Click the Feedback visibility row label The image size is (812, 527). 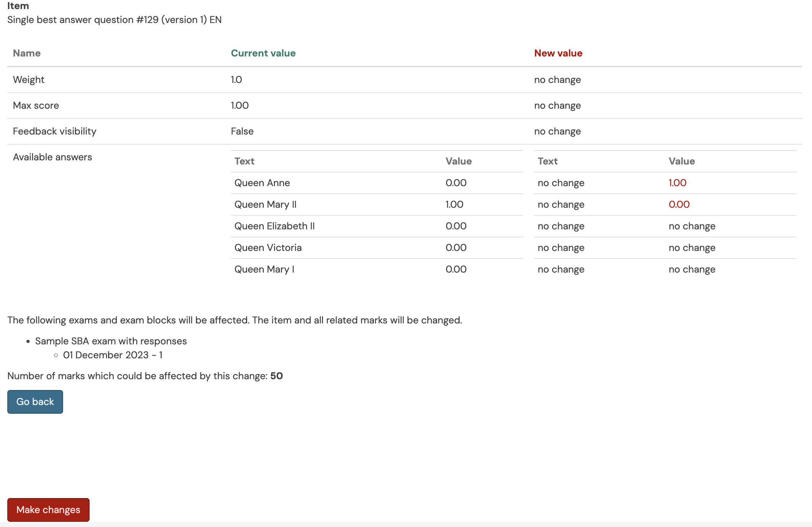coord(55,131)
